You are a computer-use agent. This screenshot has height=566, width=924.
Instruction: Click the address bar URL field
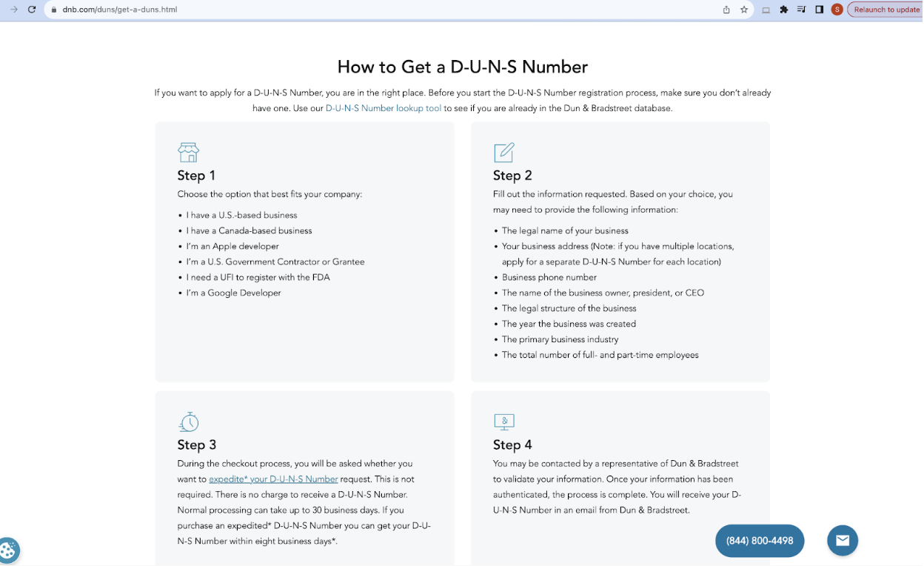(370, 10)
